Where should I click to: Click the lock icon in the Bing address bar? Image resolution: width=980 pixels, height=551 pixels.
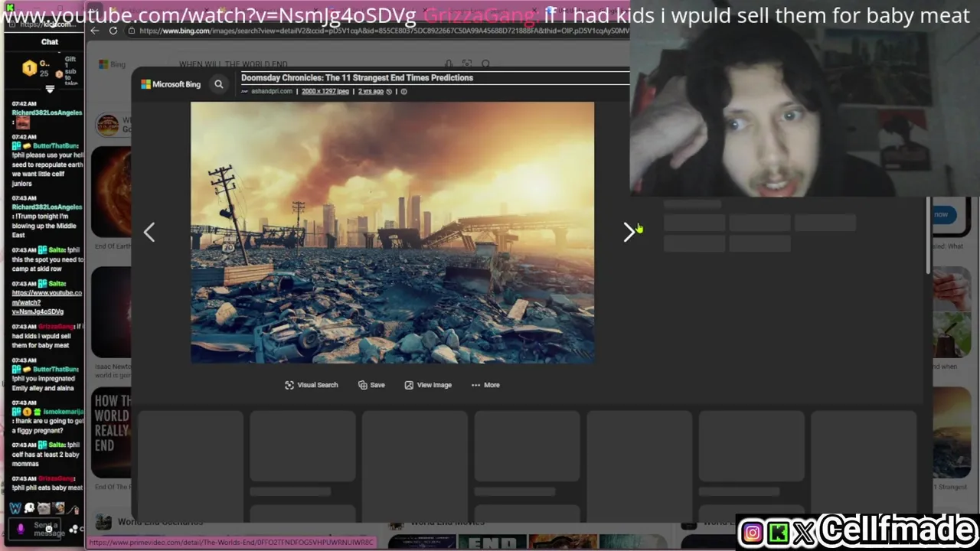[x=132, y=31]
